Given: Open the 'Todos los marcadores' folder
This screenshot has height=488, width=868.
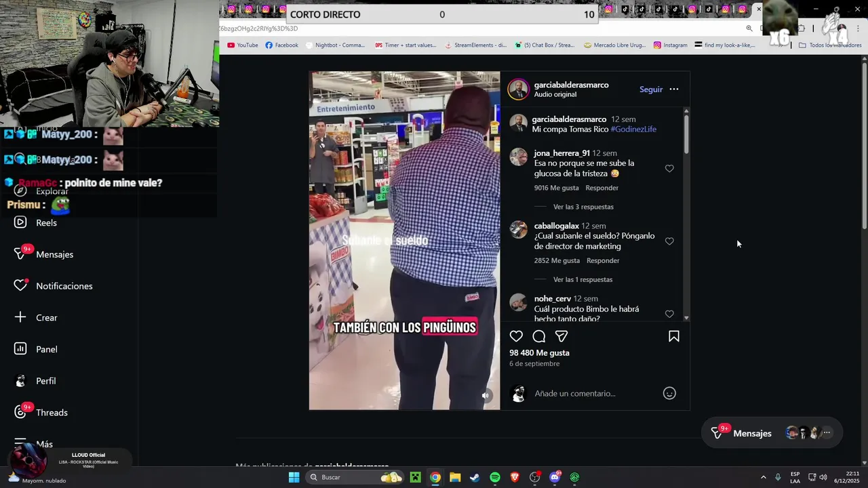Looking at the screenshot, I should 829,45.
